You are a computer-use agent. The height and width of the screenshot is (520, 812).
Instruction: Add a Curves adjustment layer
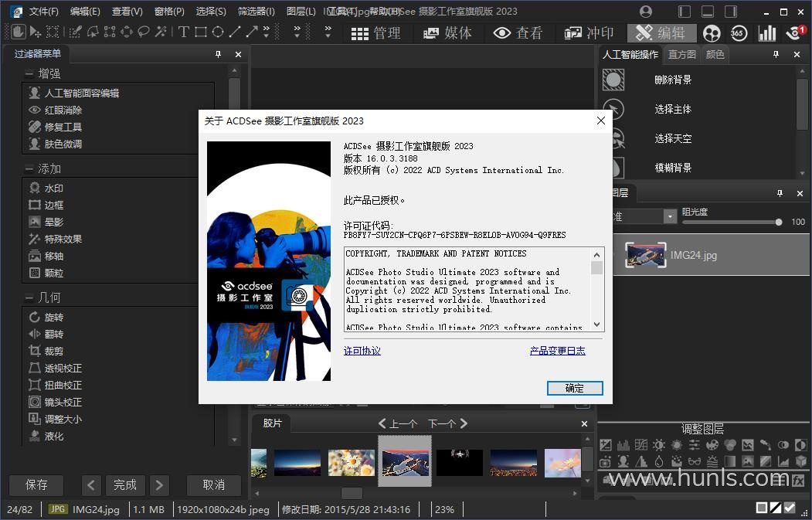point(641,445)
